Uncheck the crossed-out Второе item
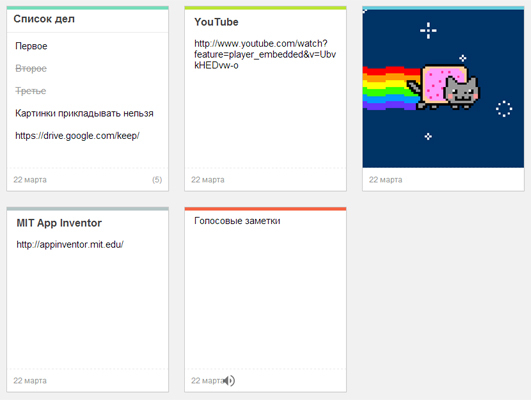 pos(31,68)
